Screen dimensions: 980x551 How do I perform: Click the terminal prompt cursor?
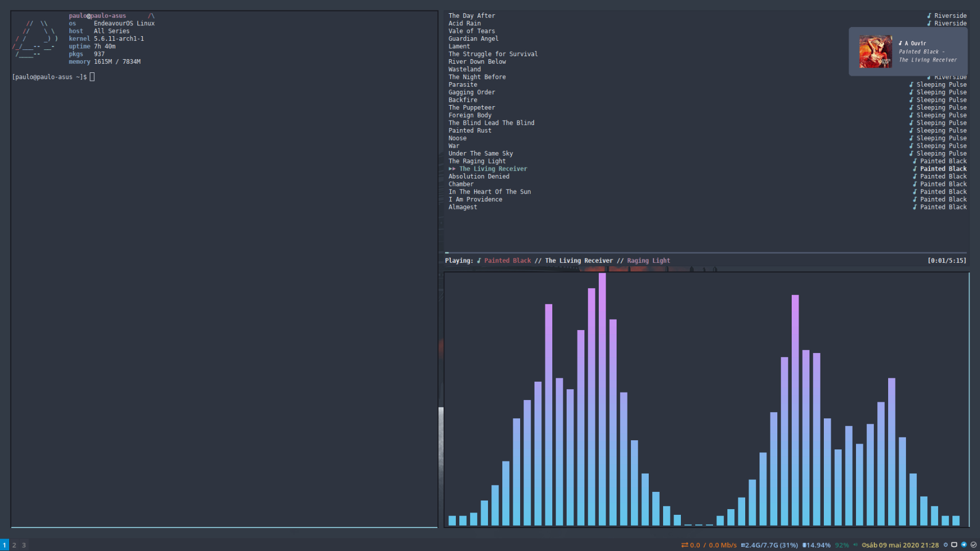tap(92, 77)
